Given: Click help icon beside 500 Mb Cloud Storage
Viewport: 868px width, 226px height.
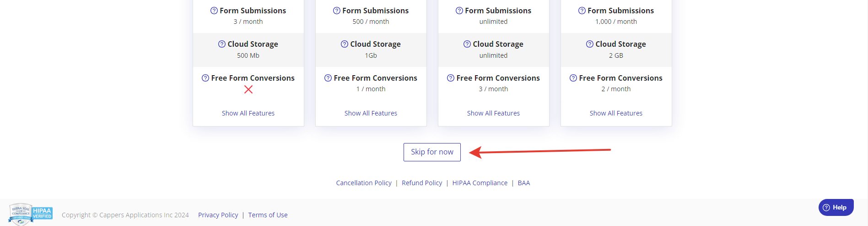Looking at the screenshot, I should [221, 44].
